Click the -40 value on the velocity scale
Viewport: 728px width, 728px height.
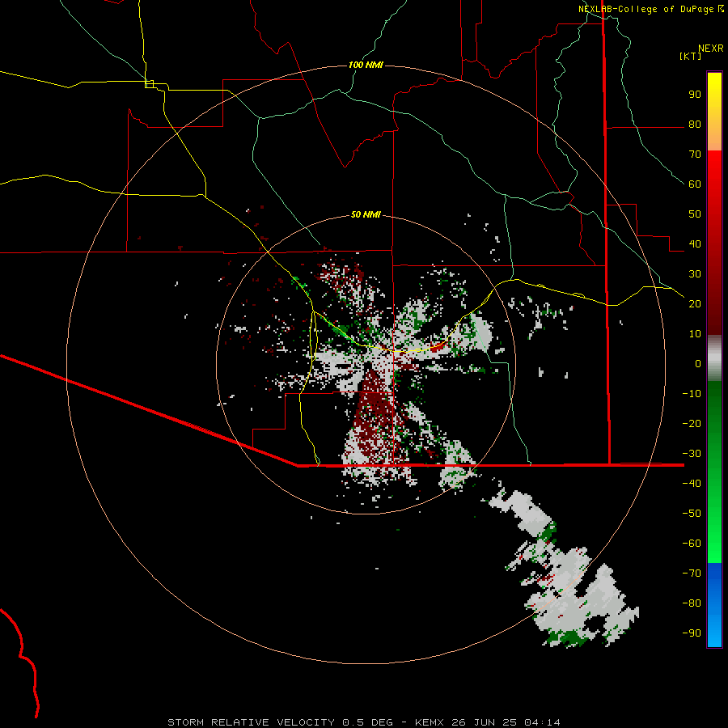click(x=692, y=484)
